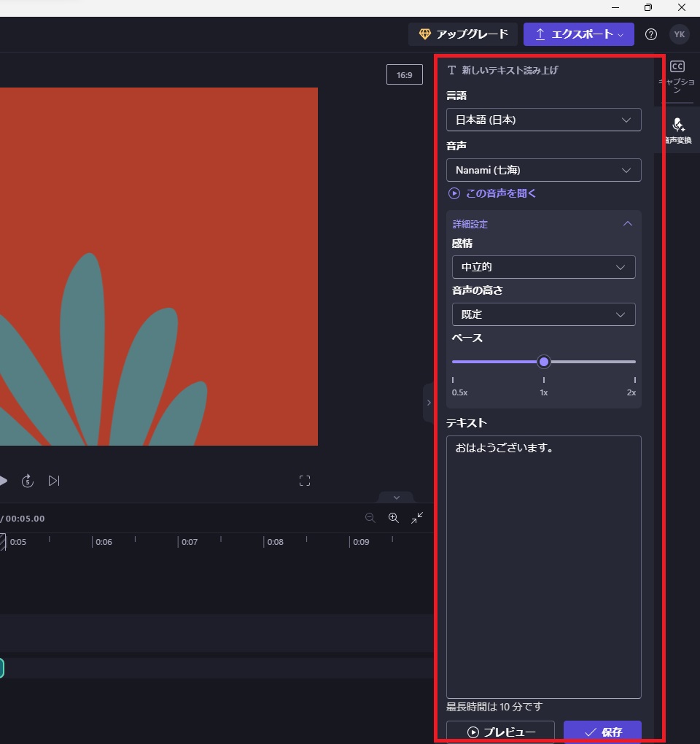Click the pace slider handle
Image resolution: width=700 pixels, height=744 pixels.
point(544,362)
